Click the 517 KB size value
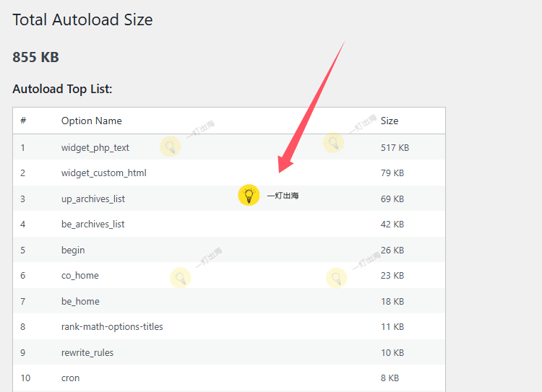Viewport: 542px width, 392px height. [x=395, y=147]
